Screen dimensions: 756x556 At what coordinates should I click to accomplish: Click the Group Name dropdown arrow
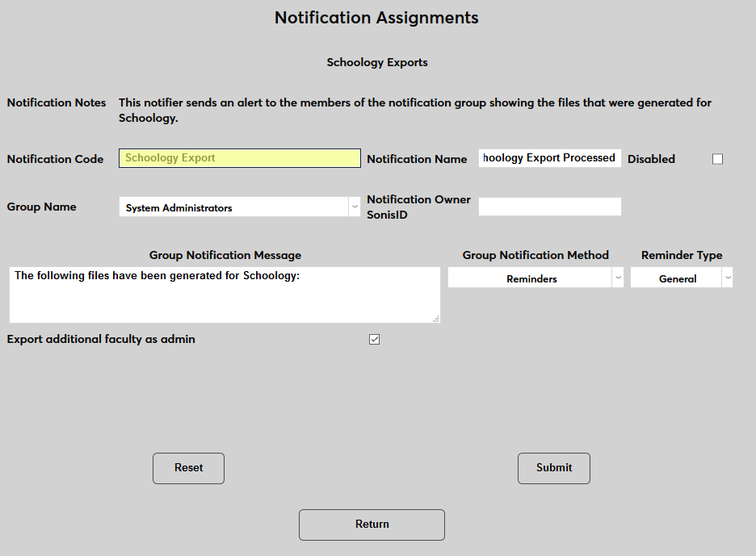tap(355, 207)
